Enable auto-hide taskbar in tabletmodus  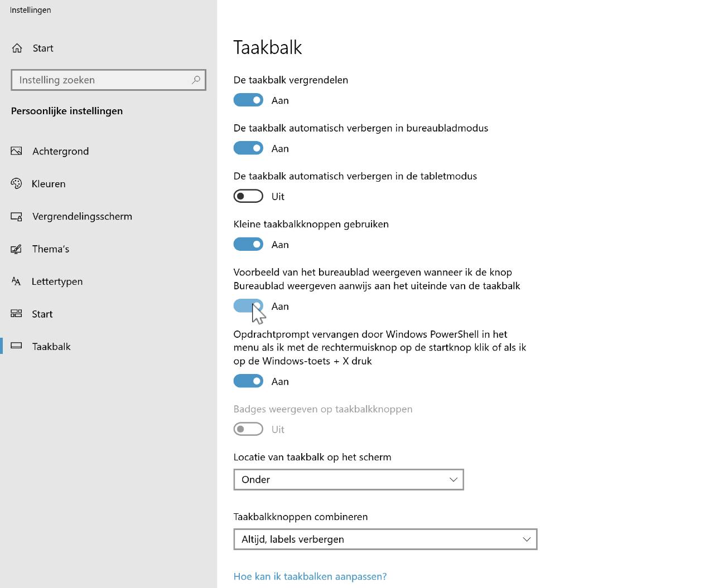pos(248,196)
